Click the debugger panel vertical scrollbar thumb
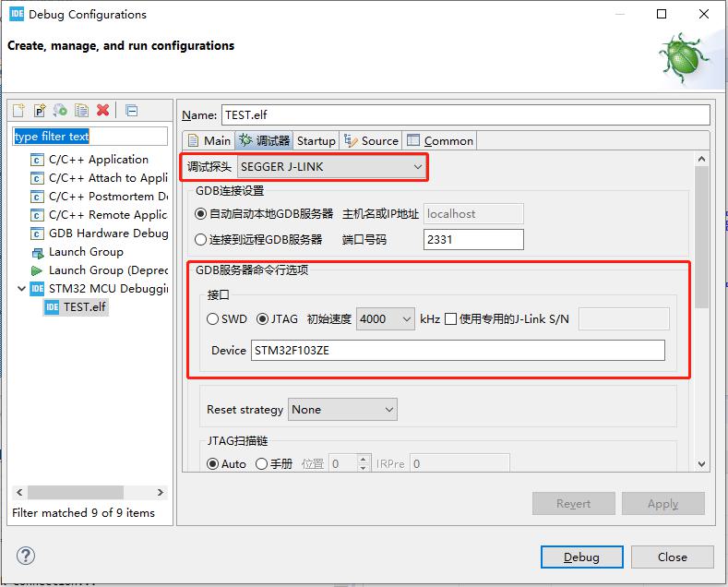The height and width of the screenshot is (587, 728). [701, 237]
